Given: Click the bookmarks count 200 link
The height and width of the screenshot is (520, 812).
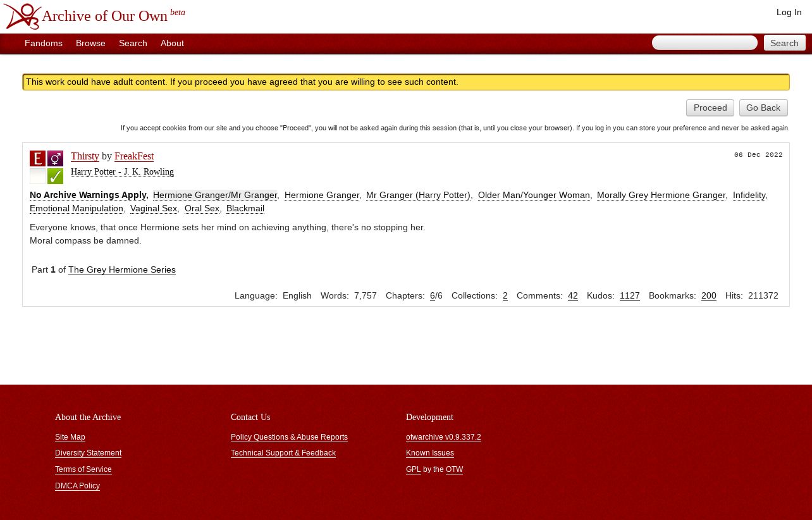Looking at the screenshot, I should [709, 295].
